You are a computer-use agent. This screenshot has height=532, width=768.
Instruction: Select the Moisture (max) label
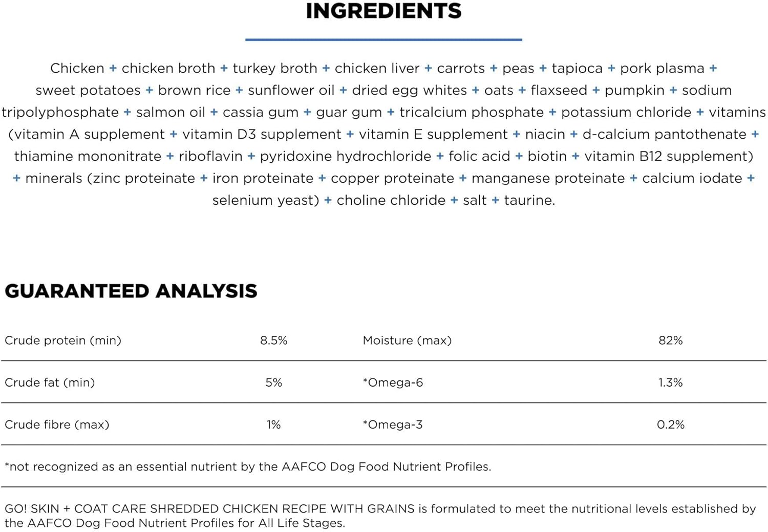[407, 341]
